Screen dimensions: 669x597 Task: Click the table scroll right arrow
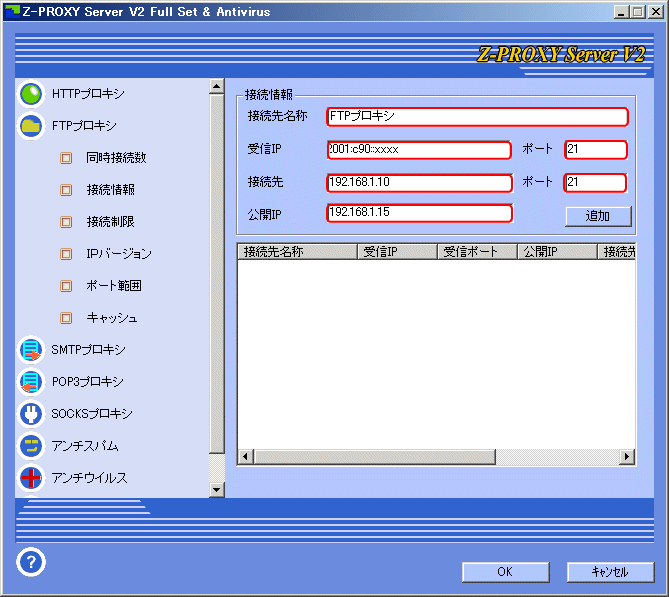click(x=627, y=457)
